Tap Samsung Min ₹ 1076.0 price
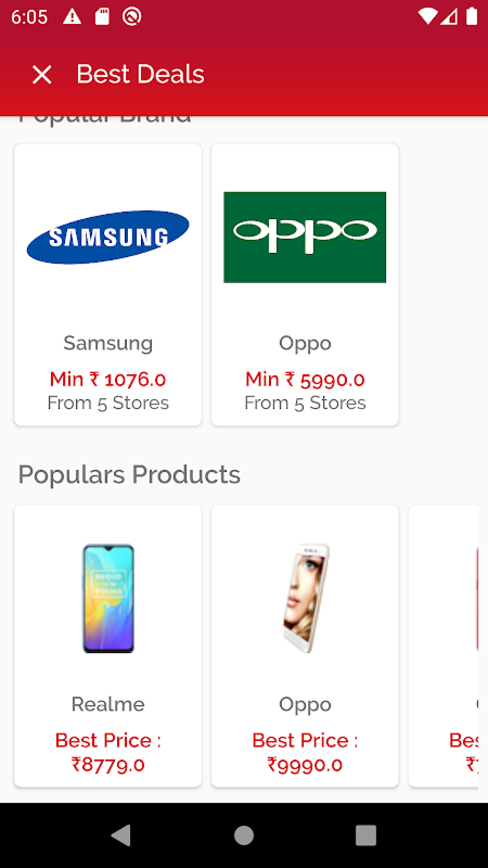Viewport: 488px width, 868px height. point(108,380)
